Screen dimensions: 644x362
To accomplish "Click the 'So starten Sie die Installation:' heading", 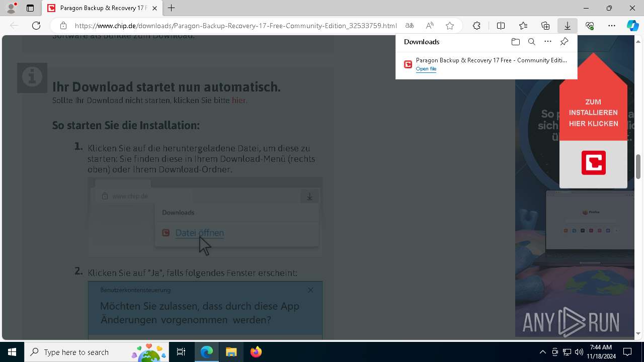I will [x=126, y=125].
